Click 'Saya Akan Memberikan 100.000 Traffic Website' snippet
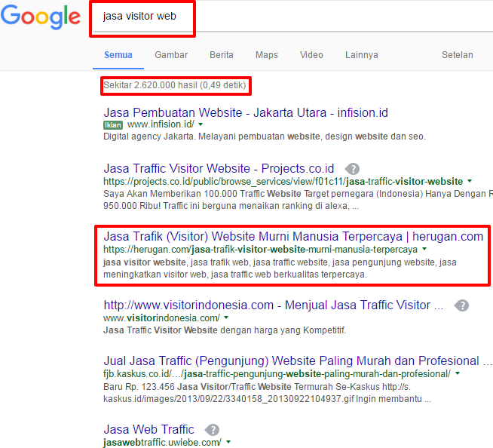493x448 pixels. (x=298, y=200)
